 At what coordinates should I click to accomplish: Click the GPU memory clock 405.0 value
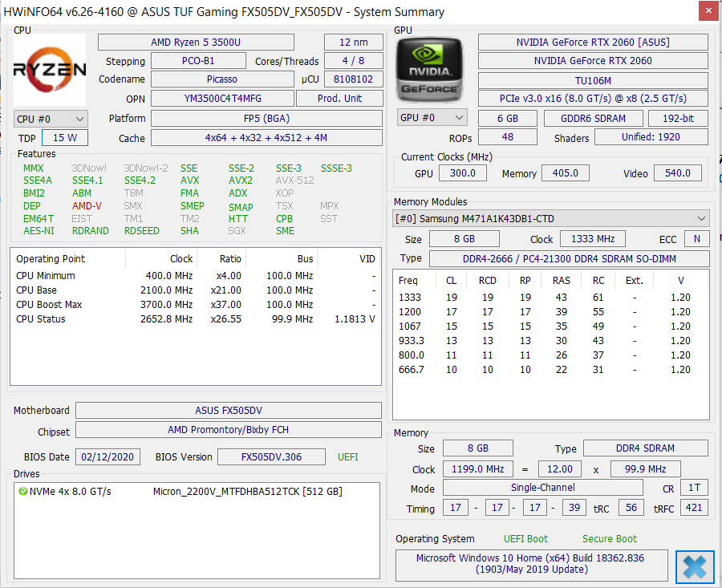[x=565, y=172]
